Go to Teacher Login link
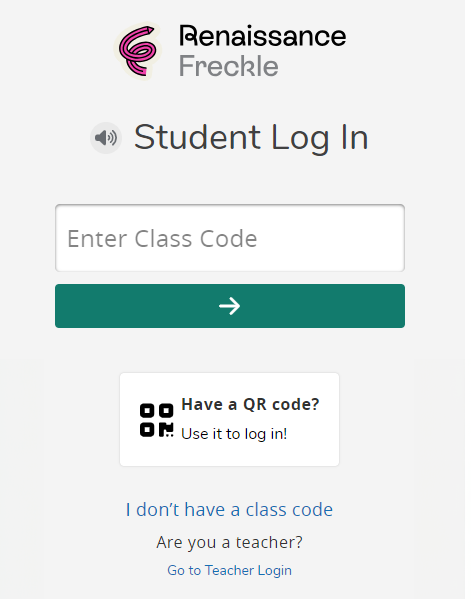The width and height of the screenshot is (471, 599). pos(229,570)
